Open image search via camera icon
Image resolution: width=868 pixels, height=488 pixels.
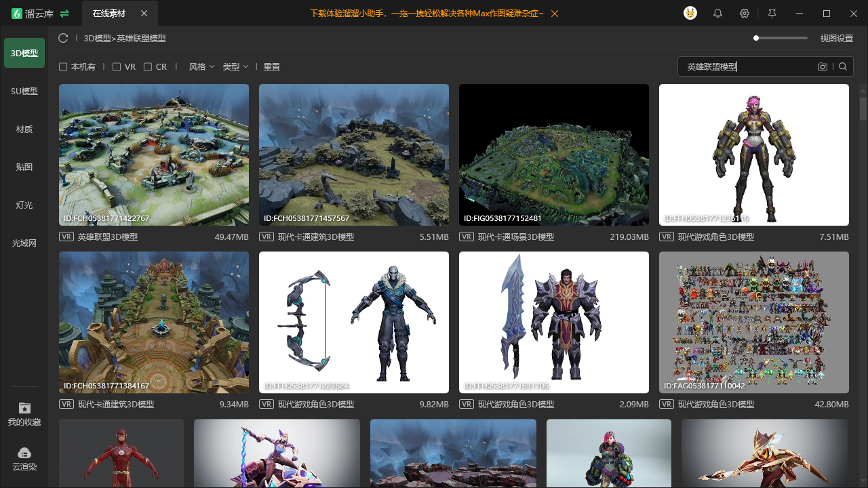tap(823, 66)
